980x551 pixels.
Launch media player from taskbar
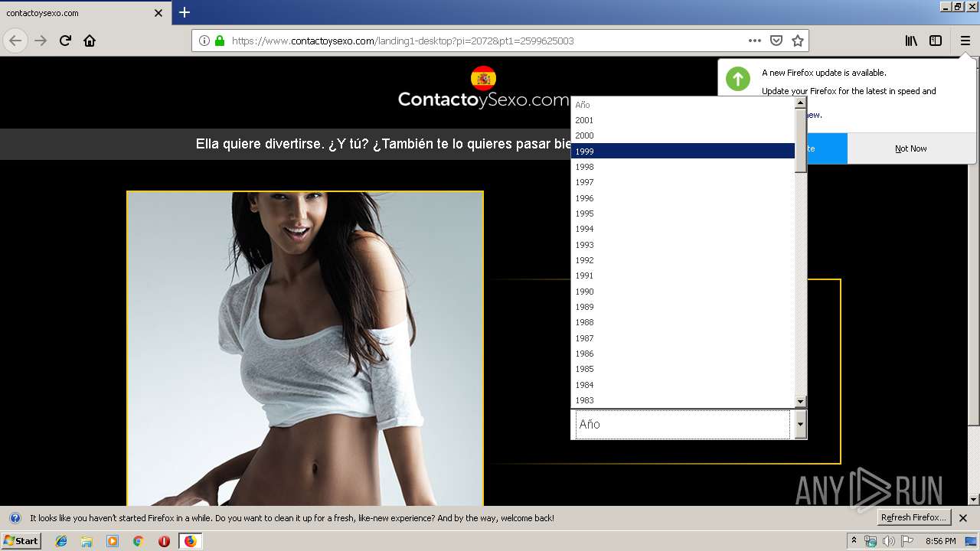tap(113, 541)
